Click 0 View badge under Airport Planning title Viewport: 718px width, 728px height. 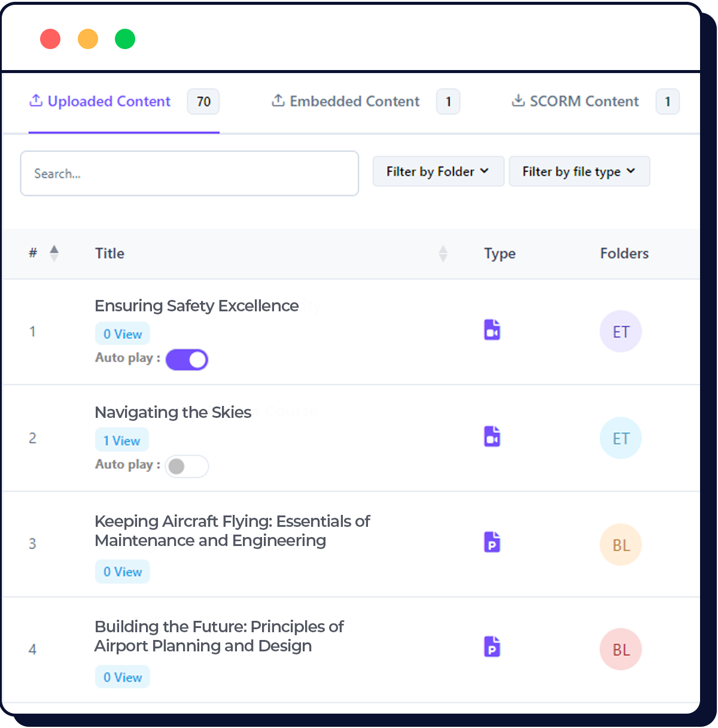(123, 677)
